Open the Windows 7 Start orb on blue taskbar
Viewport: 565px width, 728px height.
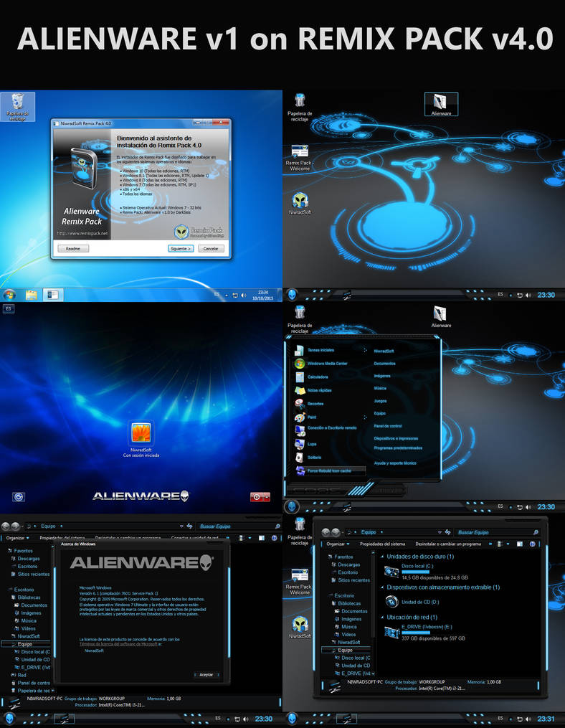tap(9, 295)
